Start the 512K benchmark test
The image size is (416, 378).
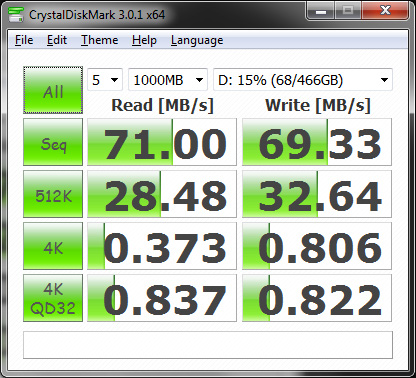(x=53, y=194)
